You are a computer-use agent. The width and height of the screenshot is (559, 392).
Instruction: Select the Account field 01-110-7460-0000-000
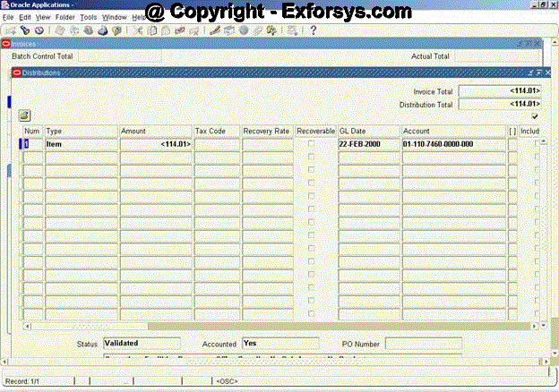pyautogui.click(x=453, y=143)
